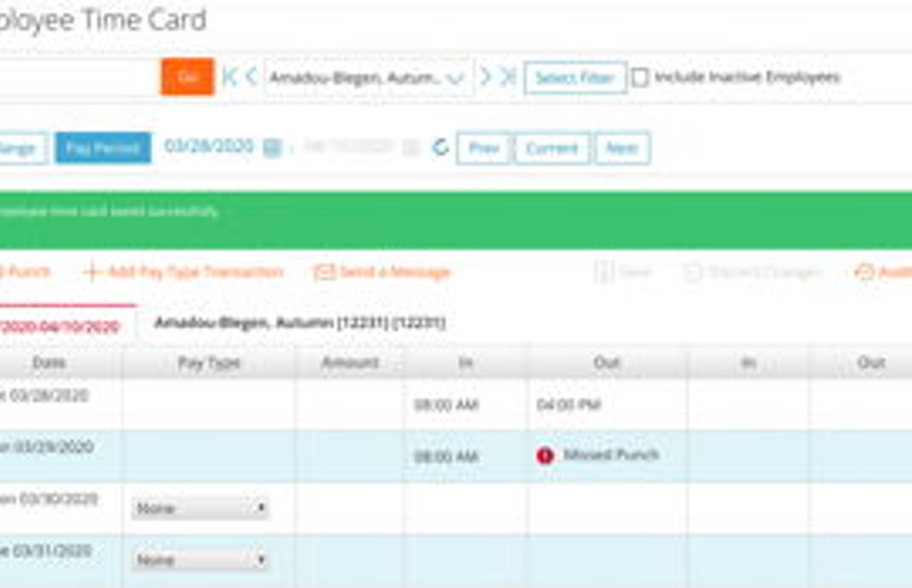Click the Current pay period button

552,149
